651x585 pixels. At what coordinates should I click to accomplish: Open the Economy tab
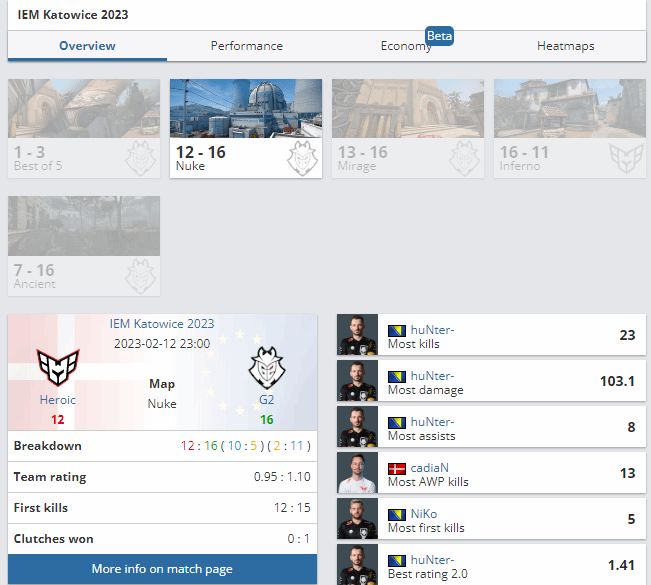pos(406,46)
